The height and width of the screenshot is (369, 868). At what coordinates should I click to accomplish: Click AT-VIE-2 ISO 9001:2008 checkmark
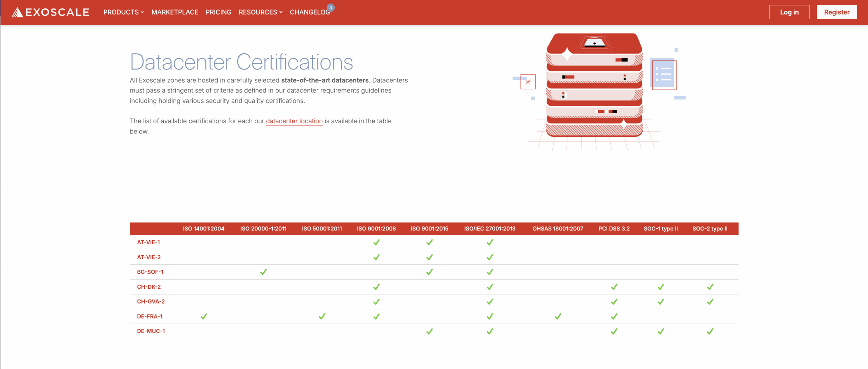click(x=376, y=257)
